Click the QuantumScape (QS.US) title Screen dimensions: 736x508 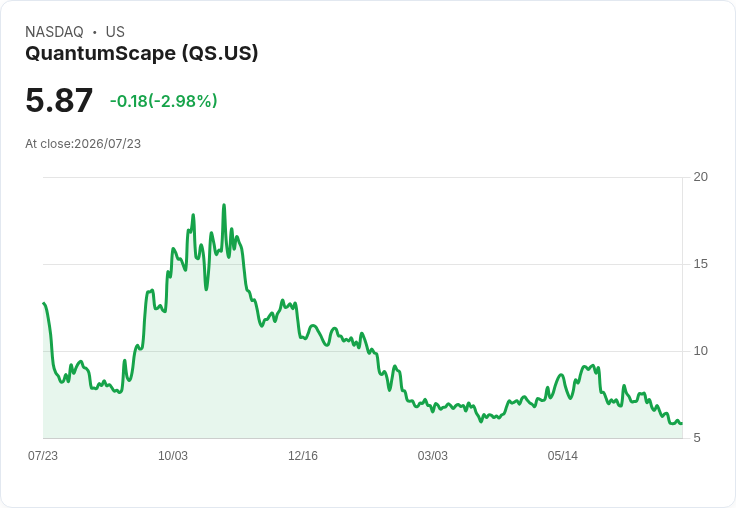(142, 54)
